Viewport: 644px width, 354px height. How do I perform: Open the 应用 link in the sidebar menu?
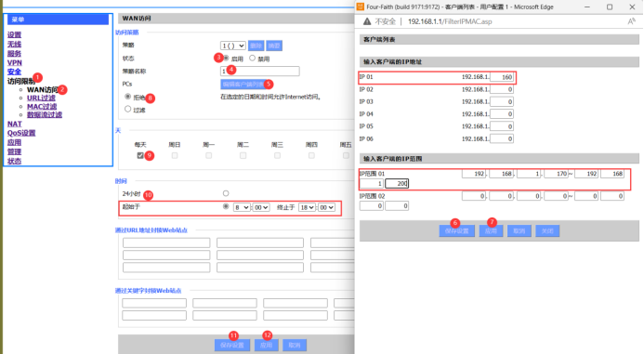[14, 142]
